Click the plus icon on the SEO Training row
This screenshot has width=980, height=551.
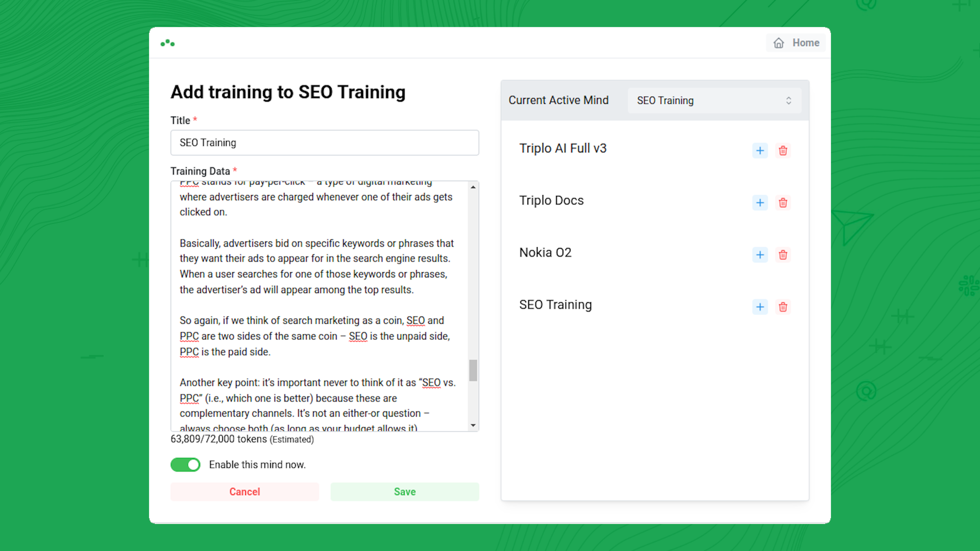[x=760, y=307]
